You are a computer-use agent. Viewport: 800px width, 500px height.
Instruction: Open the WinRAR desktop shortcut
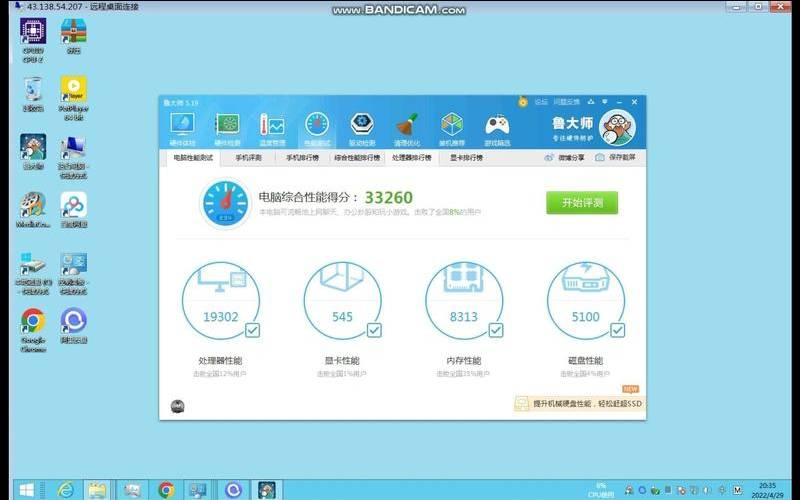coord(73,36)
